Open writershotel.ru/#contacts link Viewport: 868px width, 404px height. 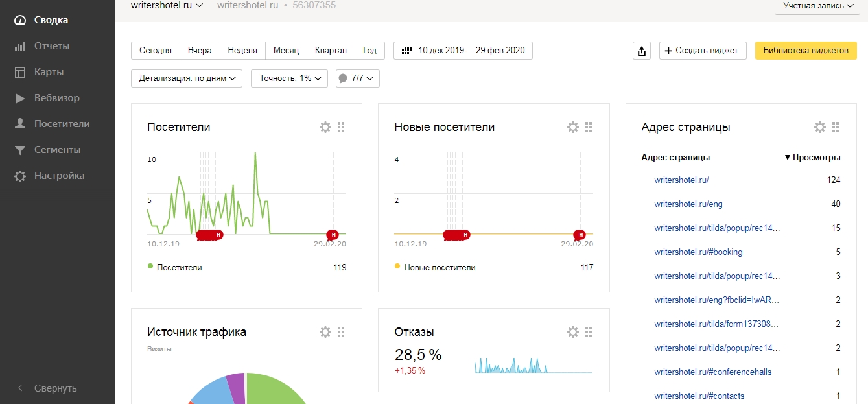[699, 396]
